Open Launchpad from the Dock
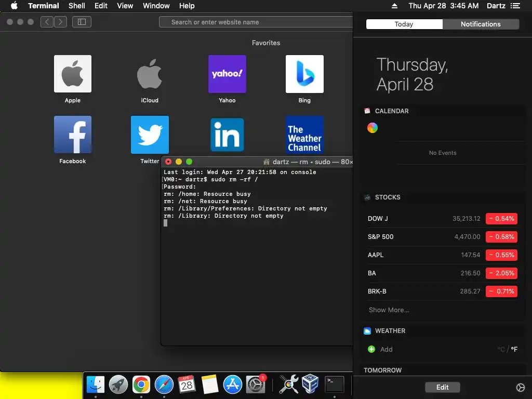The width and height of the screenshot is (532, 399). tap(118, 384)
